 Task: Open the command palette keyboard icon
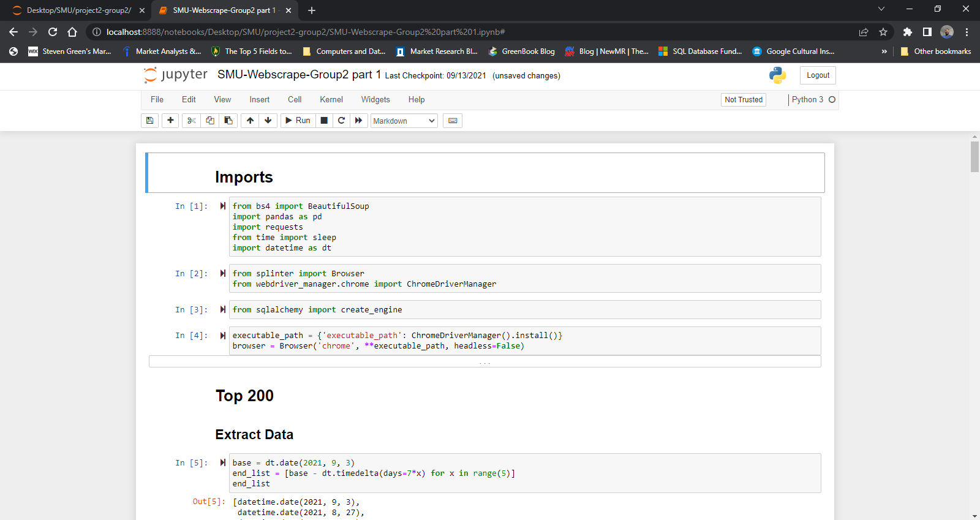coord(453,121)
